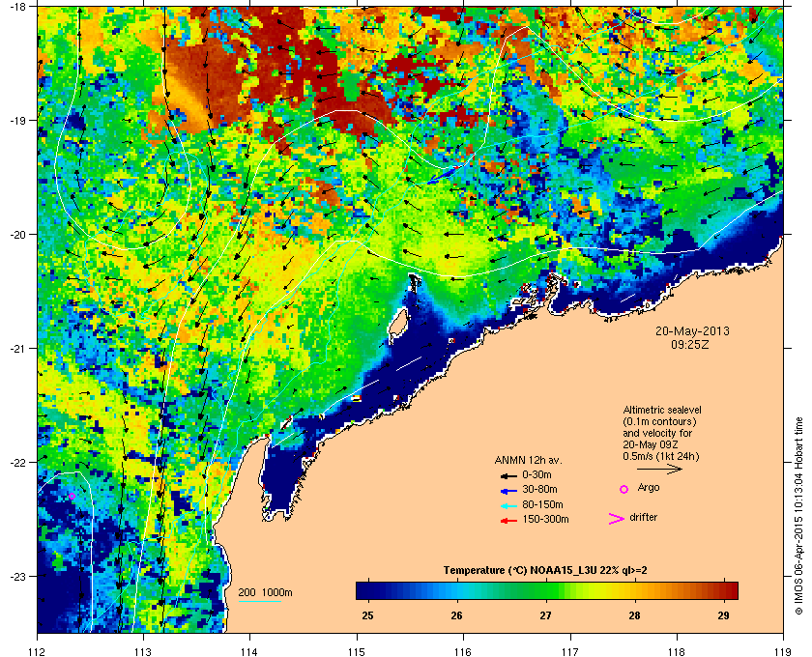Click the colorbar tick label 26
Viewport: 812px width, 657px height.
click(456, 615)
